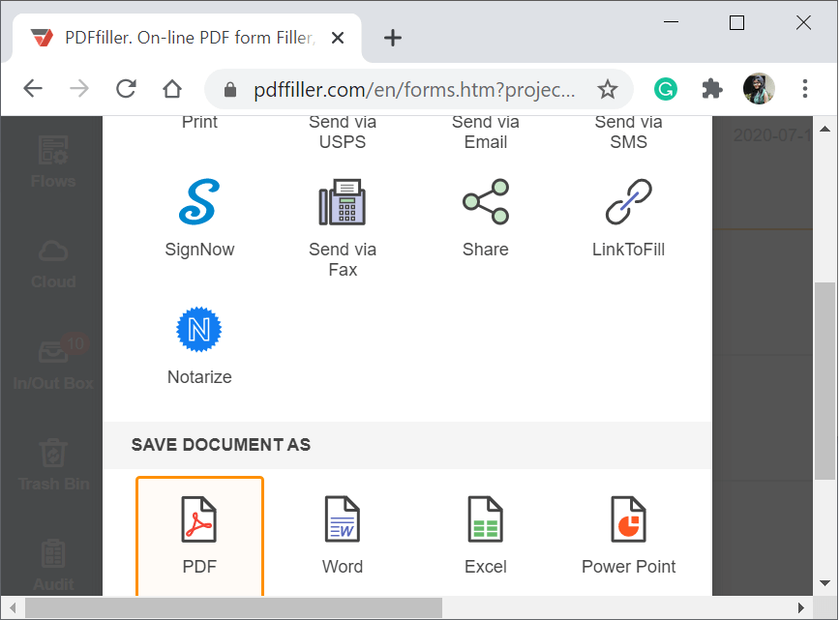Image resolution: width=840 pixels, height=620 pixels.
Task: Open Cloud in the sidebar
Action: point(53,264)
